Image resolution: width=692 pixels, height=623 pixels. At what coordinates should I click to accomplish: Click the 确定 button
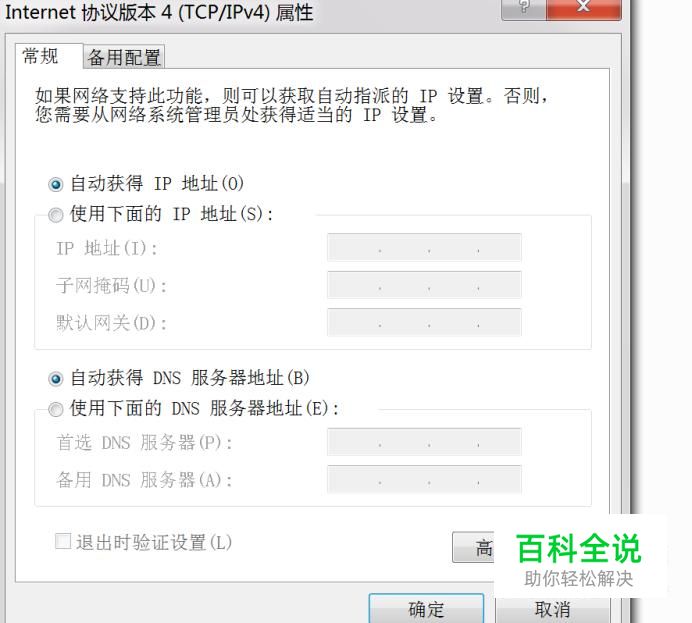point(426,609)
